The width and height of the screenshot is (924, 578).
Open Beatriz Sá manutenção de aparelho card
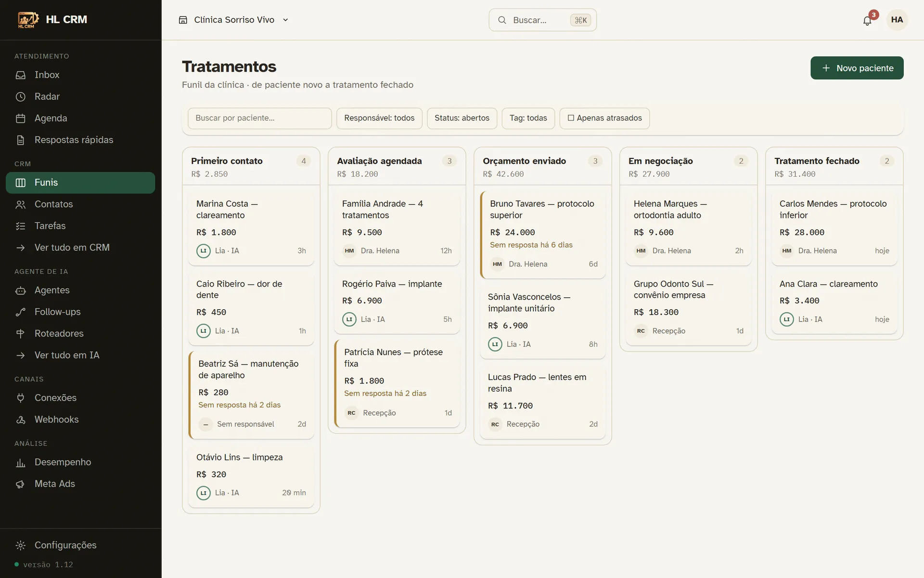[x=251, y=395]
